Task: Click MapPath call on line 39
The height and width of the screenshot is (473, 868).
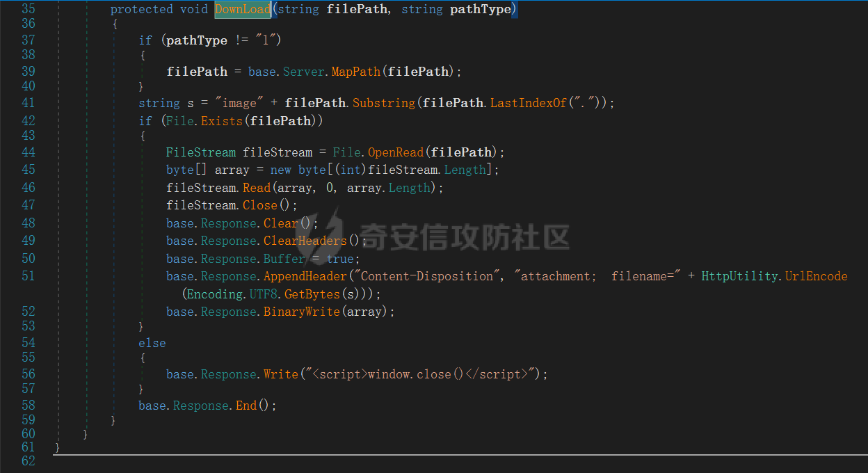Action: [x=356, y=72]
